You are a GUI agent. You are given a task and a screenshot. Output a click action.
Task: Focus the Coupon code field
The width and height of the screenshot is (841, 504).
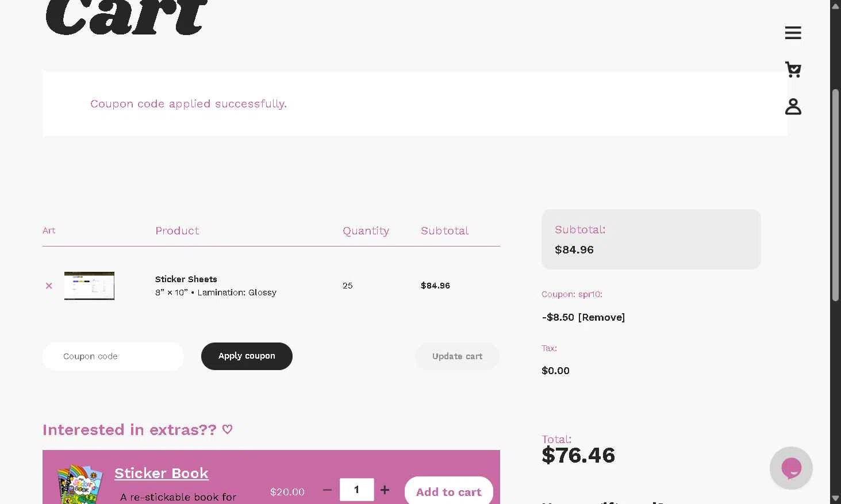click(113, 356)
